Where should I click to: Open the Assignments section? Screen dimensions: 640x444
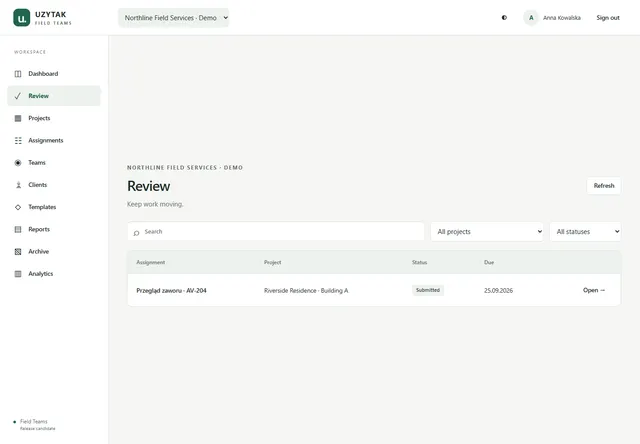pyautogui.click(x=54, y=140)
